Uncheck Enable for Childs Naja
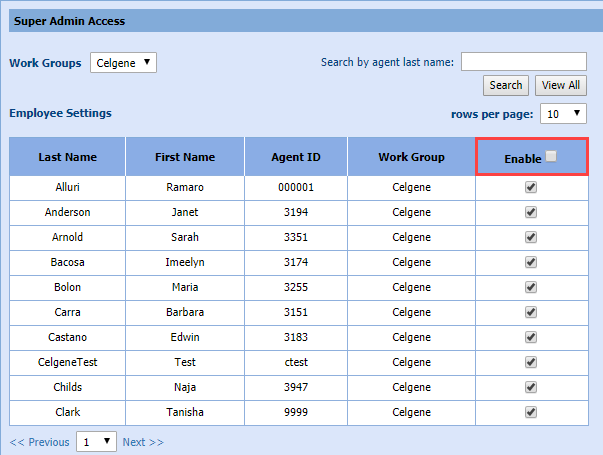Screen dimensions: 603x455 531,387
